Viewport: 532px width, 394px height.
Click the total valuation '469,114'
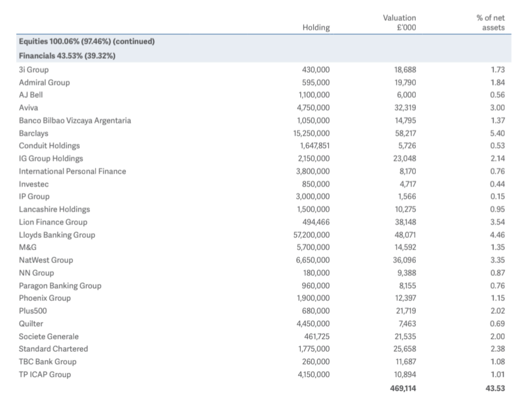[x=403, y=388]
